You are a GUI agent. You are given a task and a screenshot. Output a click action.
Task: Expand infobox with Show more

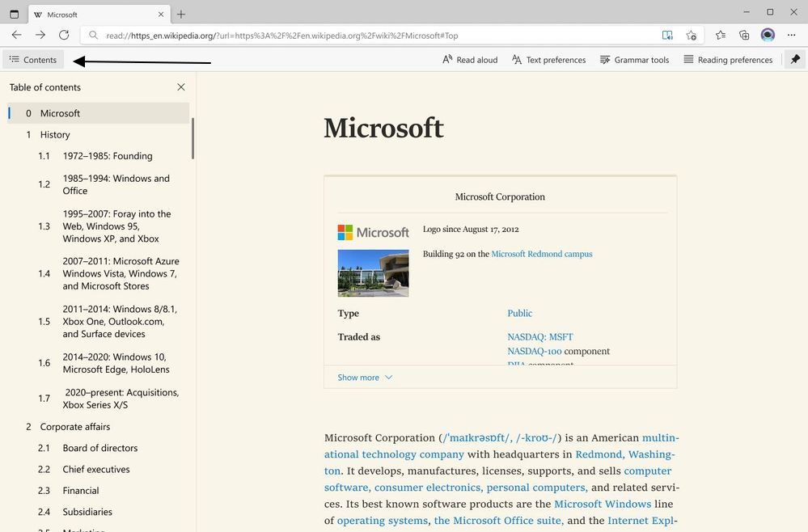pos(365,378)
